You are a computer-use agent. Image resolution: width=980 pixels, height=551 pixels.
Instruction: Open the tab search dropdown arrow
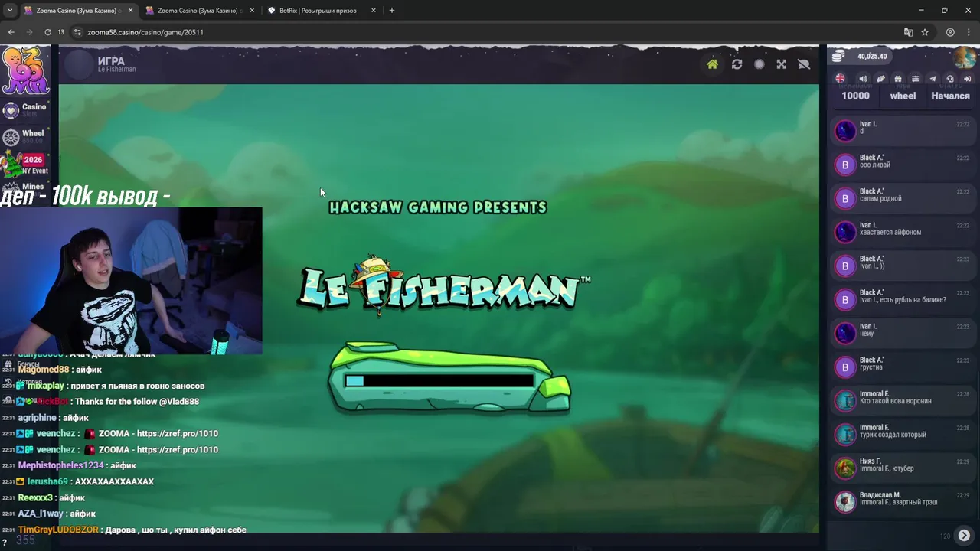pos(10,11)
